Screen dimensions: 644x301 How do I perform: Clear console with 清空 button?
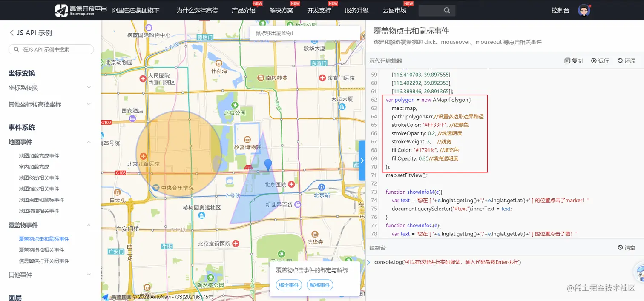click(627, 248)
